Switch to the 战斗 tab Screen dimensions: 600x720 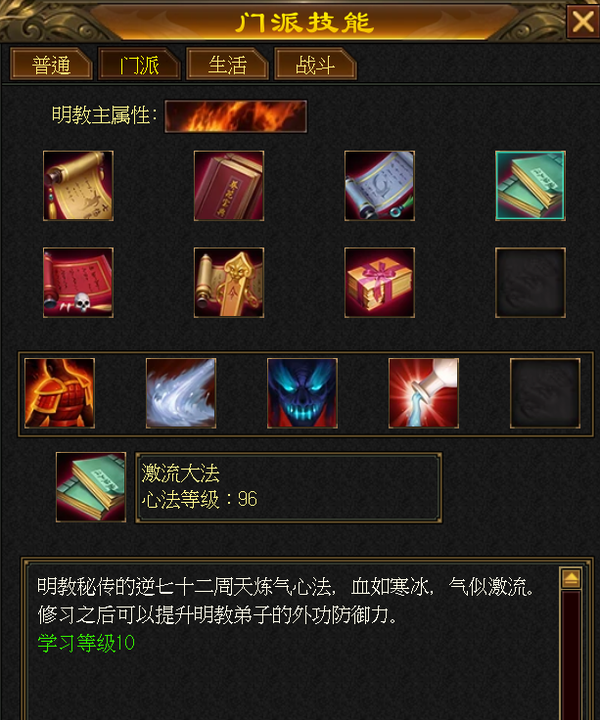[x=315, y=64]
